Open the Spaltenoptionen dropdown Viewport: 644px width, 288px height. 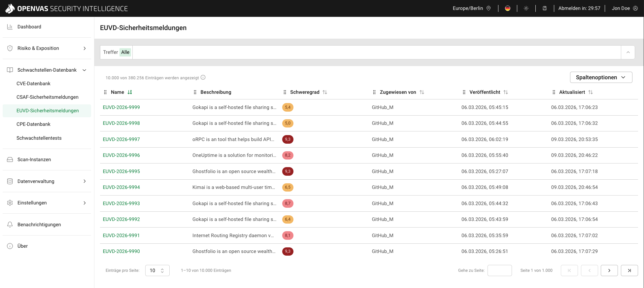(601, 77)
